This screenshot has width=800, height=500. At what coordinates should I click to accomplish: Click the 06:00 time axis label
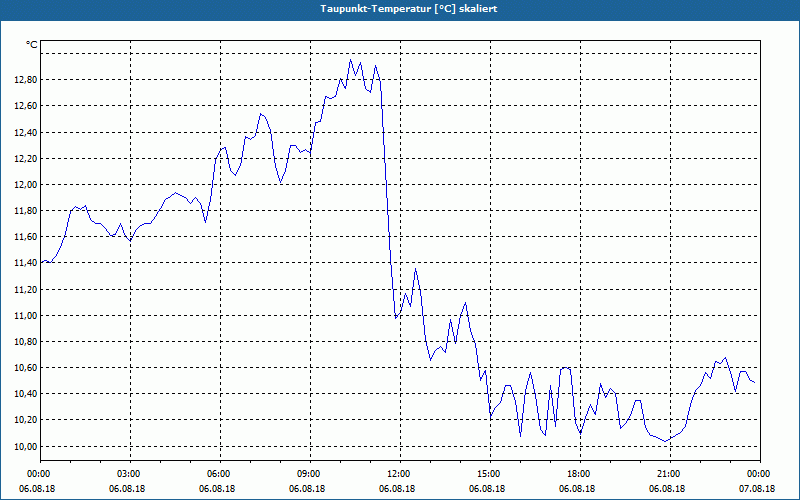tap(220, 474)
